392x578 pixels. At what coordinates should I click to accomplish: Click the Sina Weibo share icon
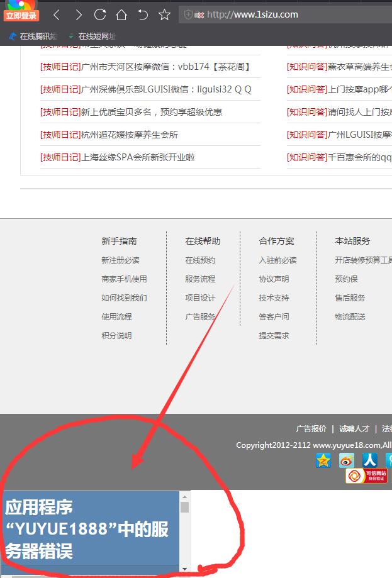coord(347,461)
